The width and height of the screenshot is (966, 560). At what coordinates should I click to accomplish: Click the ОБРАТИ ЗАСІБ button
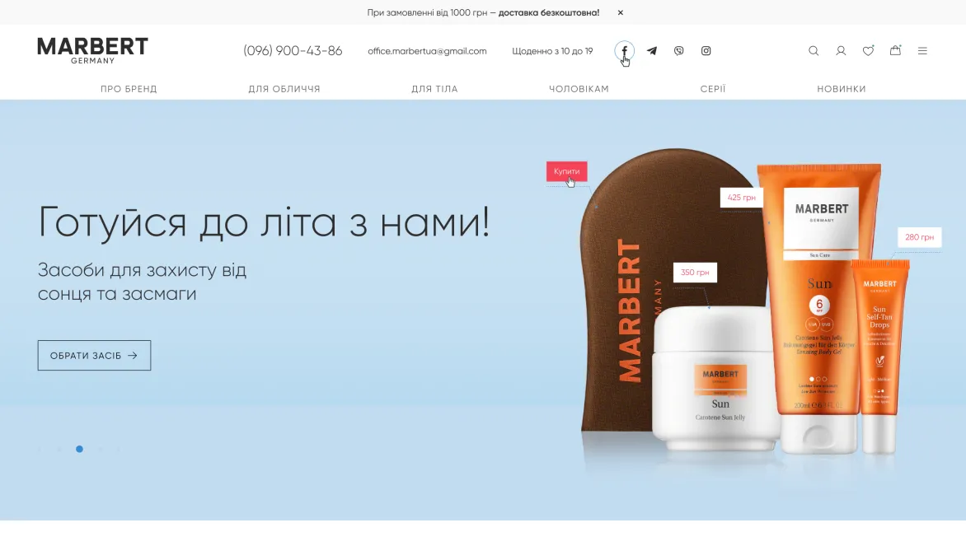[x=94, y=355]
